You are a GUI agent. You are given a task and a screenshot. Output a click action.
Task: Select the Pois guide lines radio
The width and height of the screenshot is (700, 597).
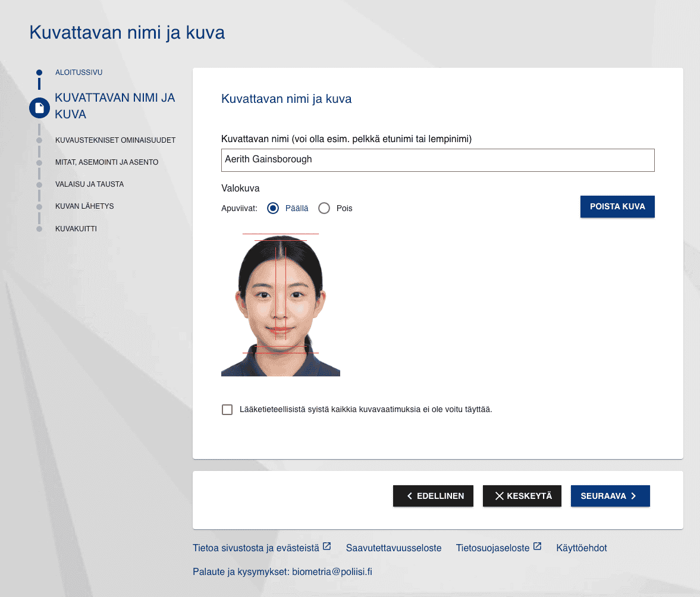pyautogui.click(x=324, y=208)
